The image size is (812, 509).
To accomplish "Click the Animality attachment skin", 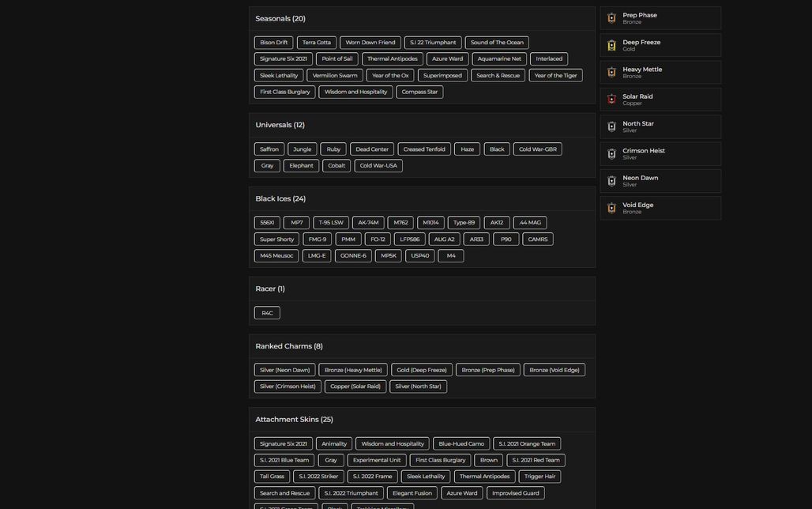I will click(334, 443).
